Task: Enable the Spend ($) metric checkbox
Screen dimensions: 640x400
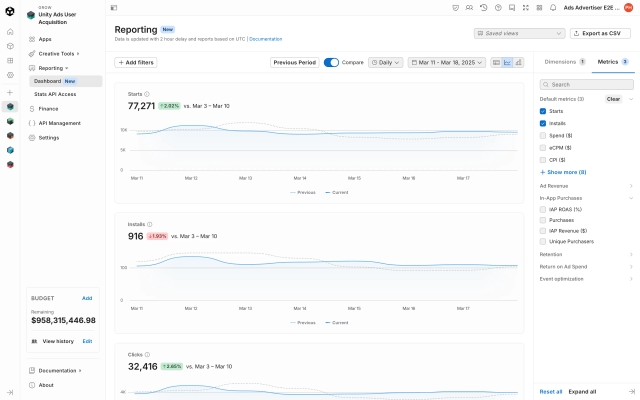Action: click(543, 135)
